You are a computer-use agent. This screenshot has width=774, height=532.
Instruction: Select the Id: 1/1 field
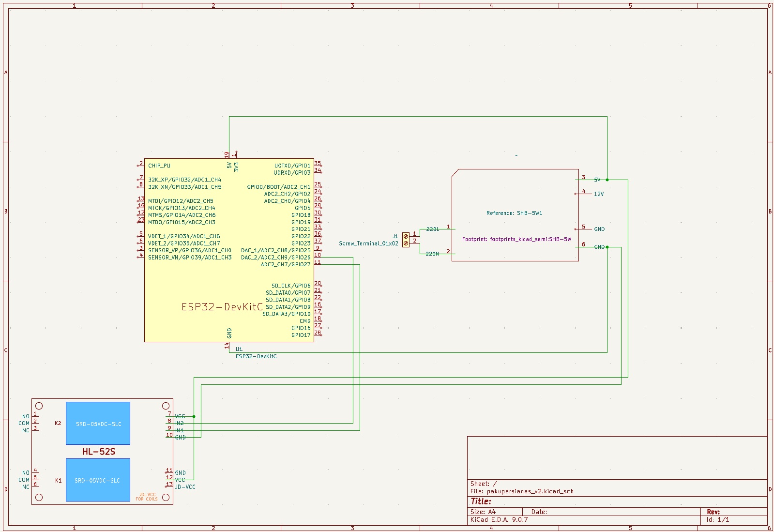click(x=718, y=520)
